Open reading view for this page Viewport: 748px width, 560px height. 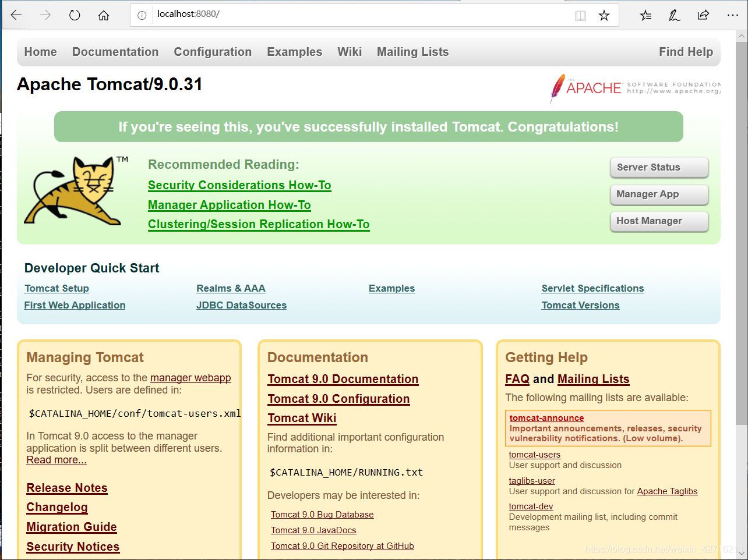[x=580, y=15]
